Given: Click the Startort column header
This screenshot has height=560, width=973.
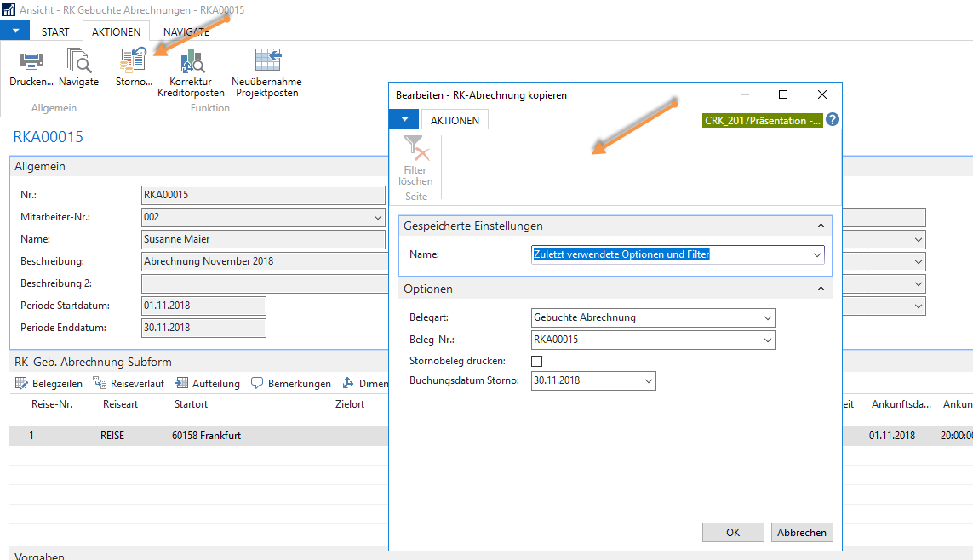Looking at the screenshot, I should click(192, 404).
